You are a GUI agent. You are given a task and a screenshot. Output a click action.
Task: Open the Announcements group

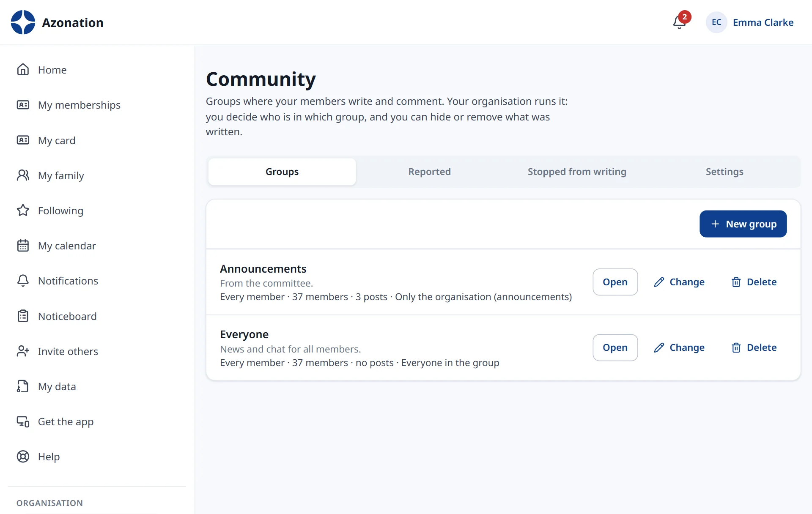(x=615, y=282)
